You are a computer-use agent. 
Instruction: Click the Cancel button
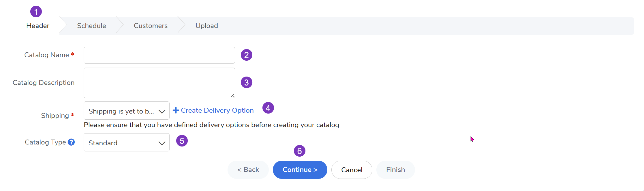352,170
